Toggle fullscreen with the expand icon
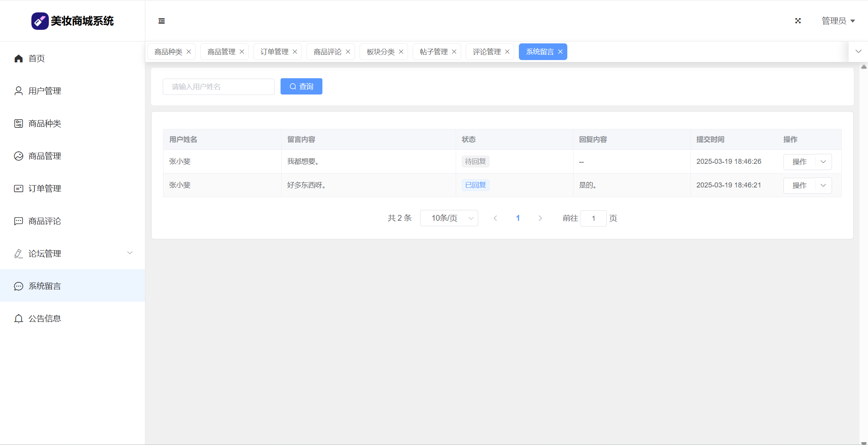 [x=798, y=21]
